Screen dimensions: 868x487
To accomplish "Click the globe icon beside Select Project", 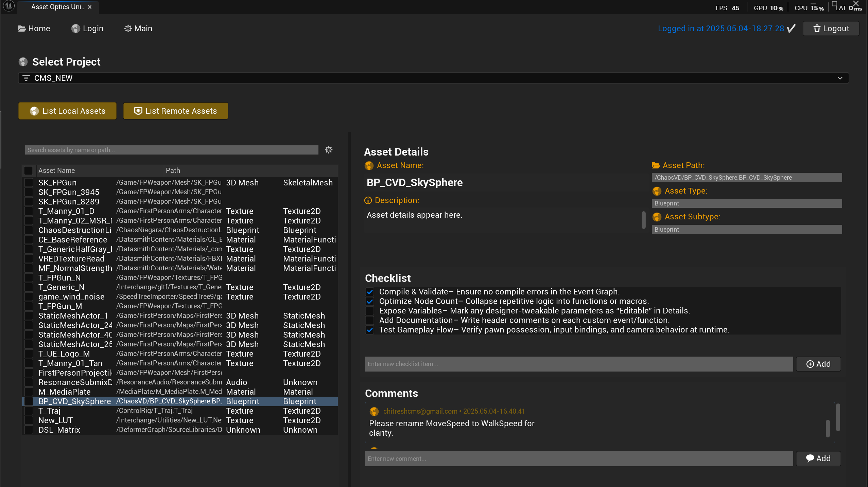I will [23, 62].
